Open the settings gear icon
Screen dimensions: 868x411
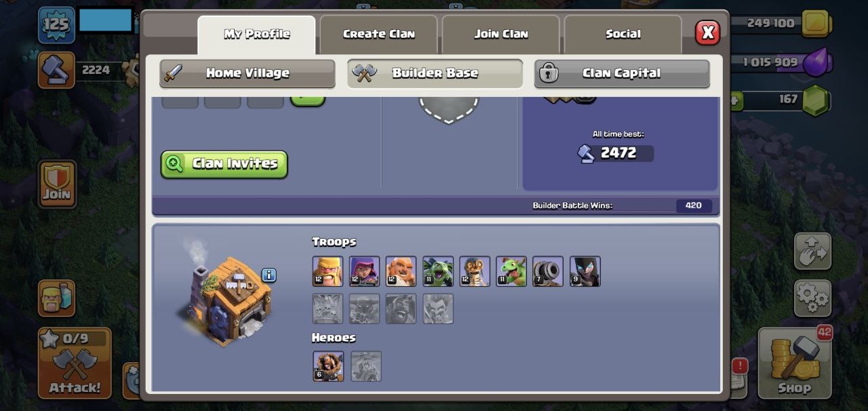point(812,298)
